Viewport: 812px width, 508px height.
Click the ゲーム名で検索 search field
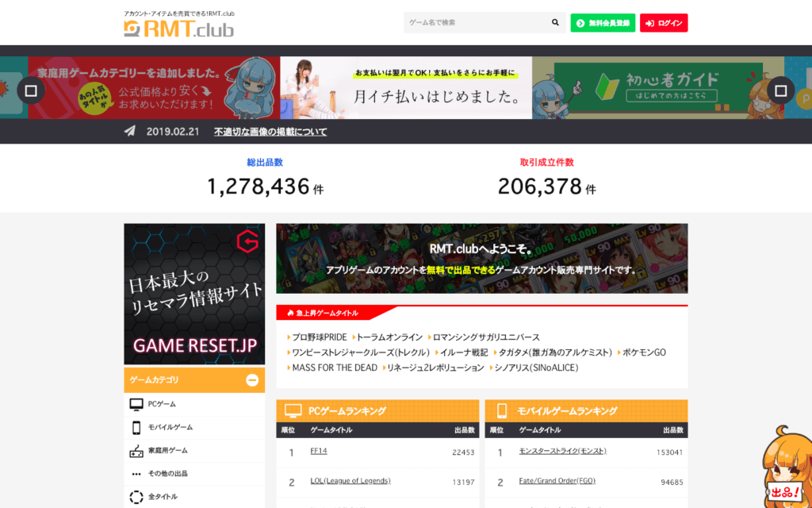[477, 23]
